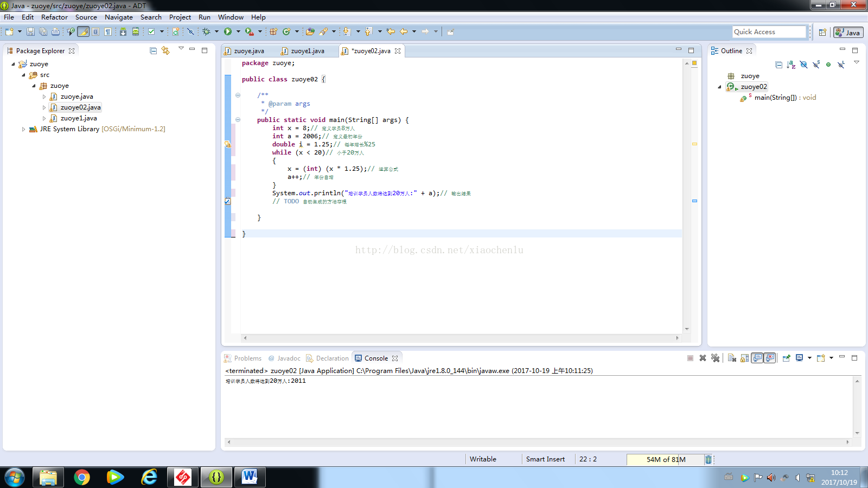The image size is (868, 488).
Task: Click the Open Type icon
Action: pyautogui.click(x=310, y=31)
